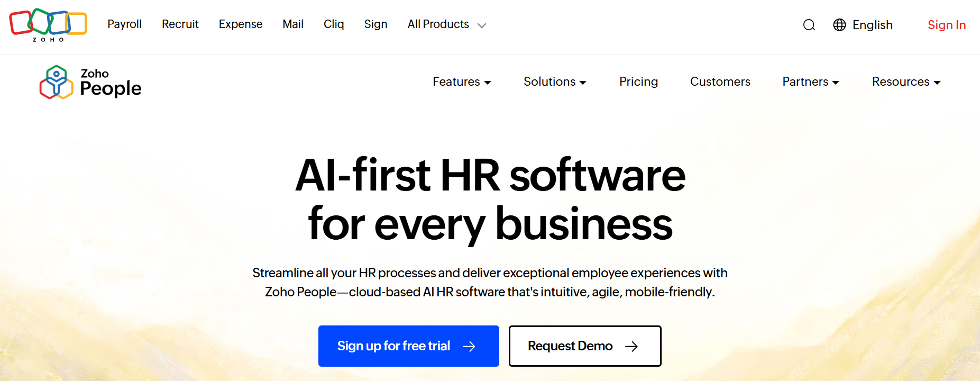
Task: Expand the Resources dropdown menu
Action: [906, 81]
